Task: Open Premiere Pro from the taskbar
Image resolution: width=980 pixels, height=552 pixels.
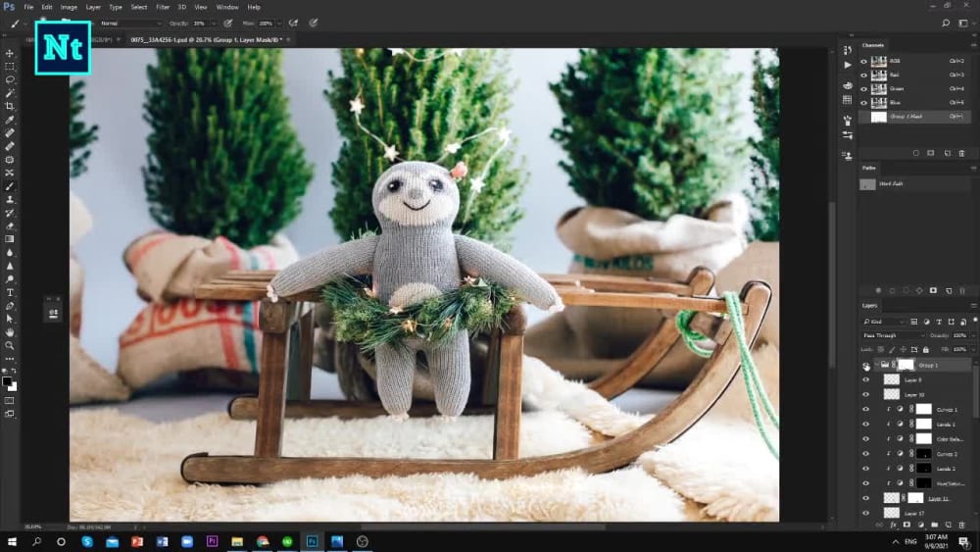Action: (212, 541)
